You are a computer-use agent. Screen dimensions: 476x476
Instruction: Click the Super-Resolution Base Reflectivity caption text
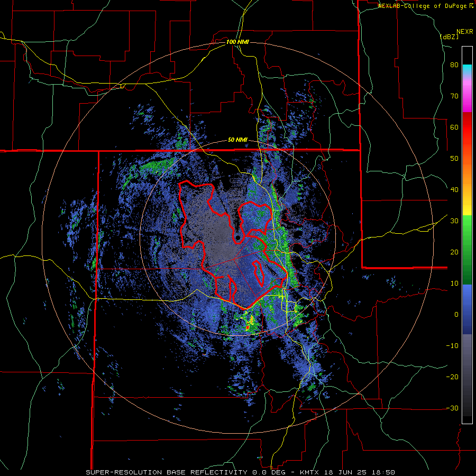[x=240, y=472]
